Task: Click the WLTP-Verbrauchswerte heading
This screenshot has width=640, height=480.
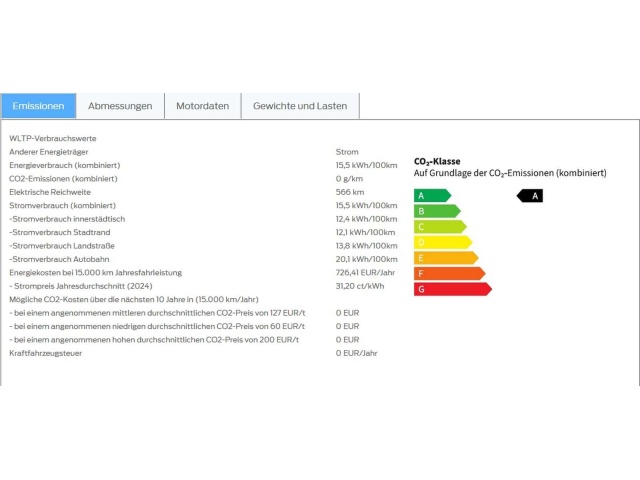Action: [53, 138]
